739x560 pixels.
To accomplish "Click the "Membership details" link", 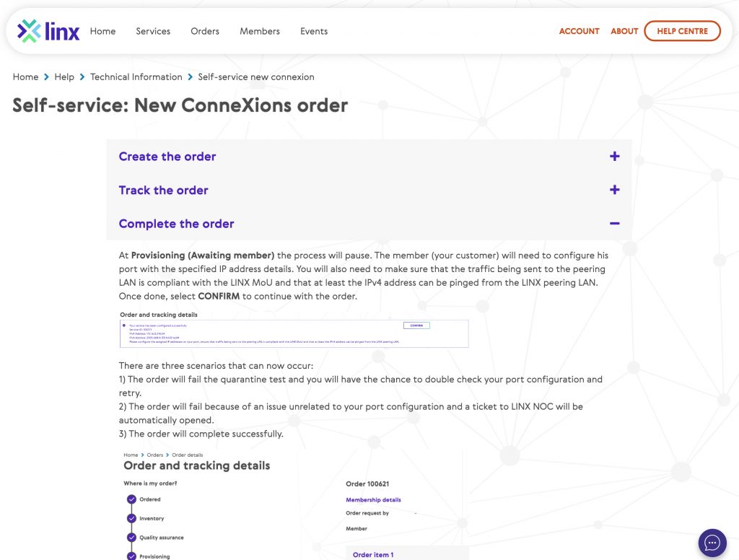I will (x=372, y=499).
